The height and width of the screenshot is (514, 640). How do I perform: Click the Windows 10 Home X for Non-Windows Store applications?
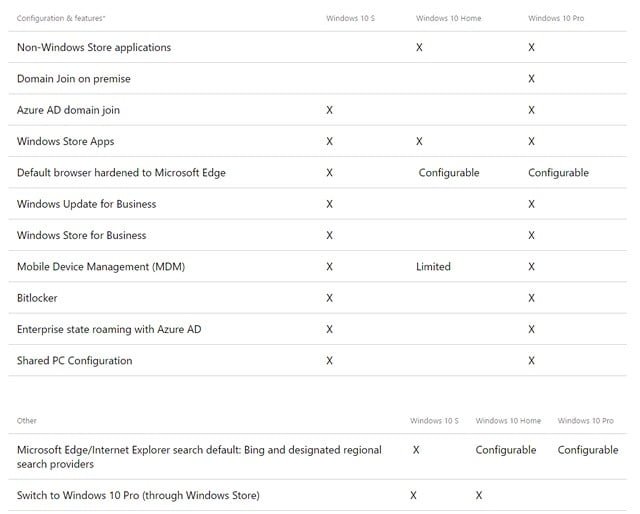(419, 47)
